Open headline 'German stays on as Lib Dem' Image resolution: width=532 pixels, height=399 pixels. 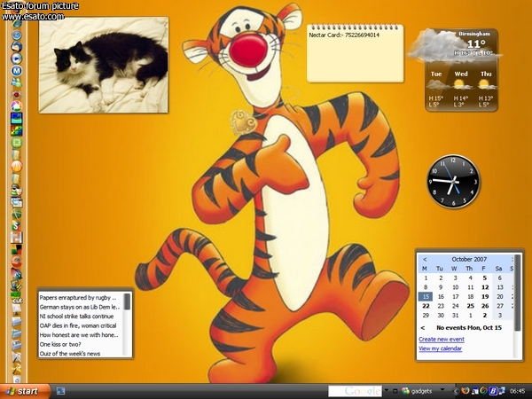pyautogui.click(x=80, y=307)
